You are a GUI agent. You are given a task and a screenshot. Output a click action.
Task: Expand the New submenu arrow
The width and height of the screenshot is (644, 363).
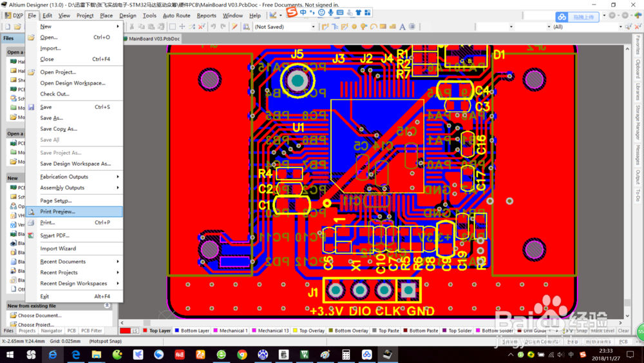click(118, 26)
